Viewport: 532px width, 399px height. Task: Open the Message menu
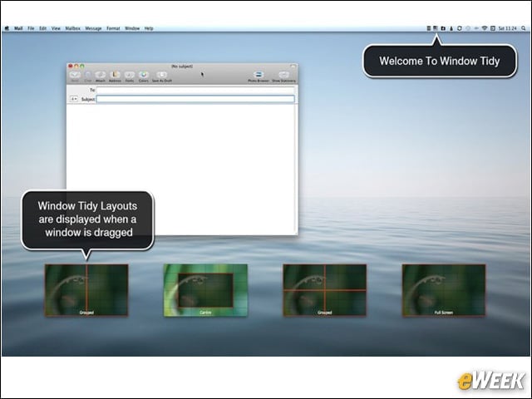tap(93, 28)
